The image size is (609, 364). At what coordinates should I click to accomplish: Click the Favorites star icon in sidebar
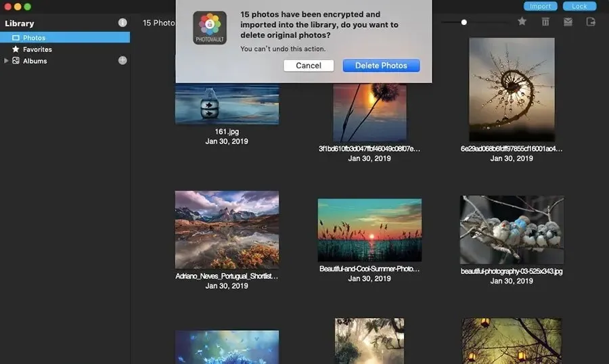(x=16, y=49)
